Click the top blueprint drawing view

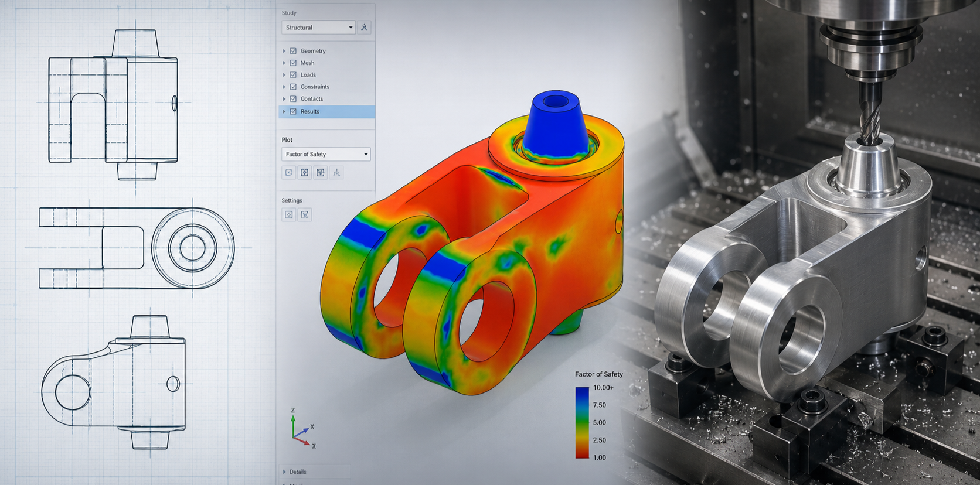point(113,104)
